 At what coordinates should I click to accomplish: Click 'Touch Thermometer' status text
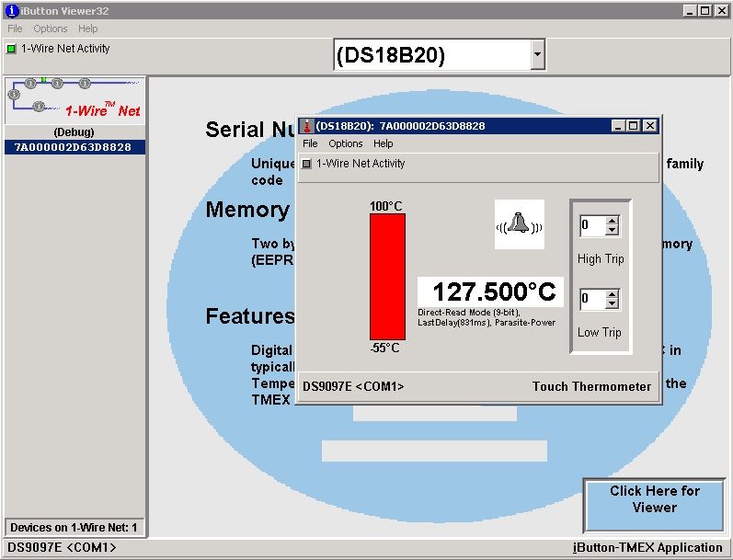pyautogui.click(x=591, y=386)
